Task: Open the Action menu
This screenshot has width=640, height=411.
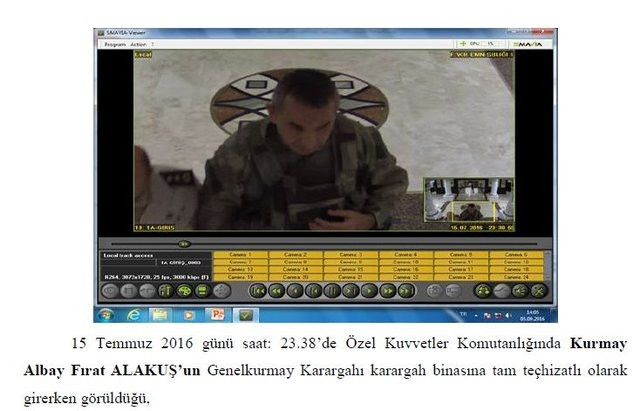Action: 137,44
